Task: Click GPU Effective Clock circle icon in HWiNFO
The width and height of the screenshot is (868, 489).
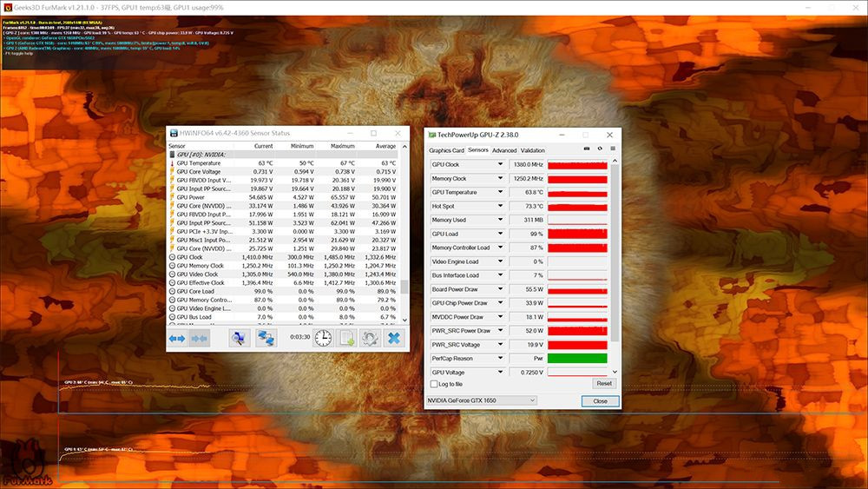Action: pos(172,282)
